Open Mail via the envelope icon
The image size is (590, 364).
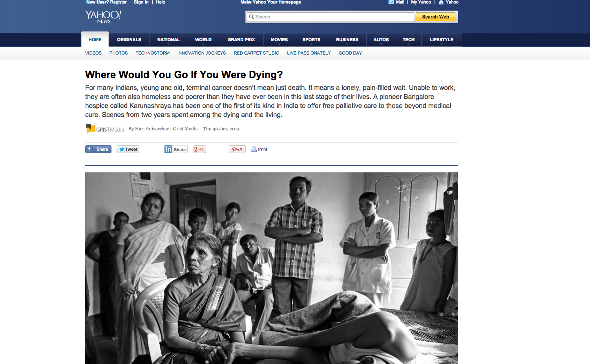click(x=391, y=2)
